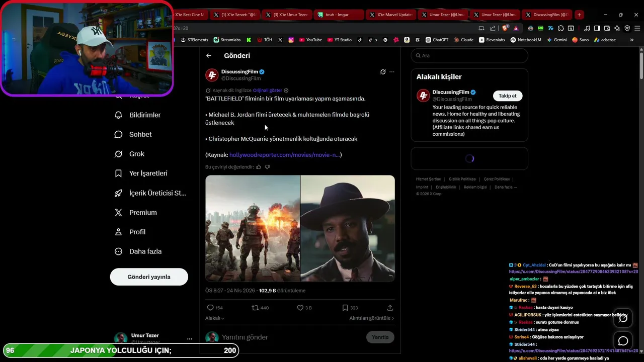Click the Gönderi yayınla button
The width and height of the screenshot is (644, 362).
pyautogui.click(x=149, y=277)
